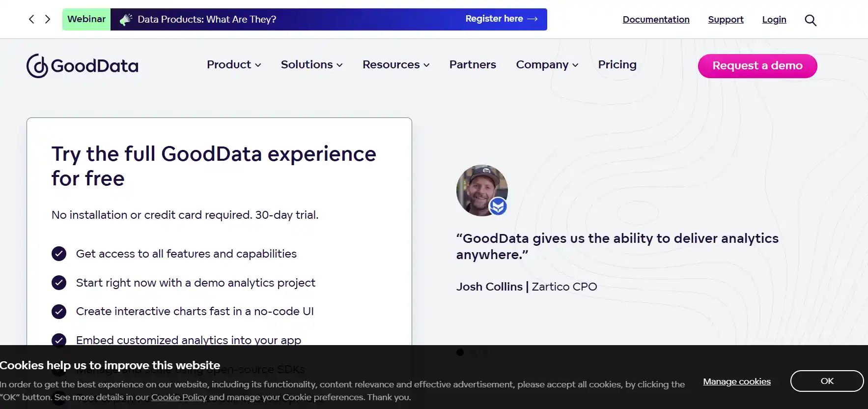Open Manage cookies settings
This screenshot has height=409, width=868.
(x=737, y=381)
